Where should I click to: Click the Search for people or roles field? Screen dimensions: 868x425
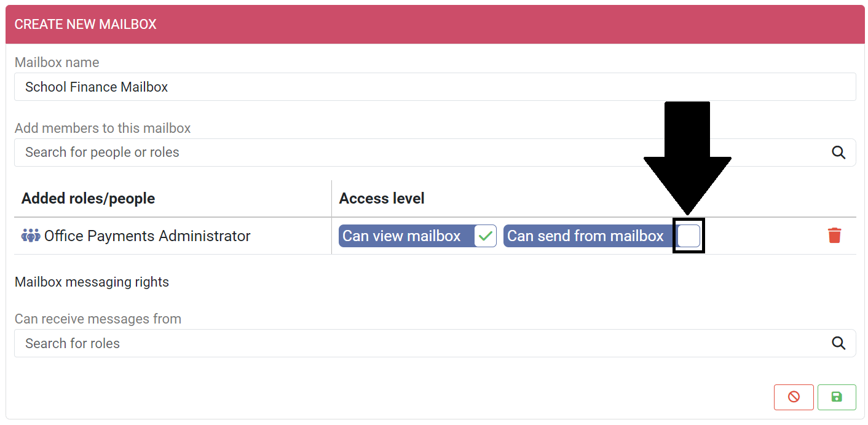pos(424,153)
